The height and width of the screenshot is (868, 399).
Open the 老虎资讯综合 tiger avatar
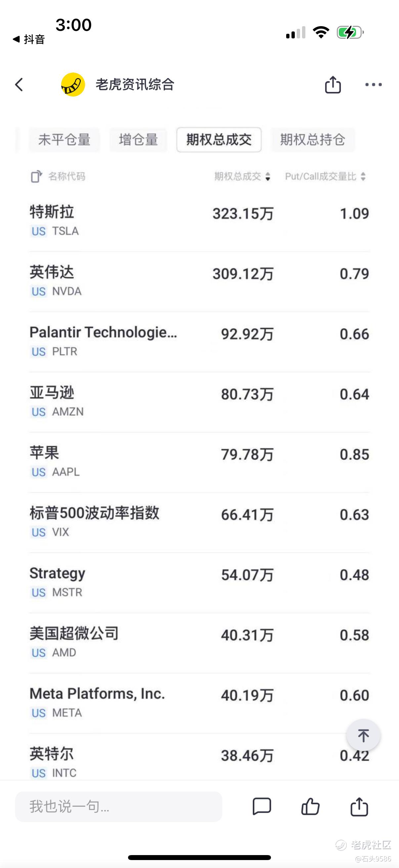click(x=73, y=84)
